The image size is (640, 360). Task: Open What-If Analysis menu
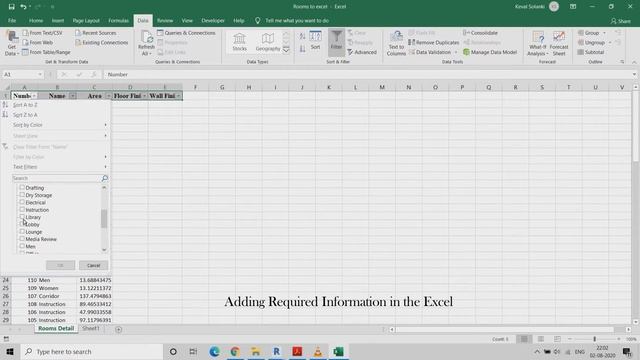coord(537,43)
